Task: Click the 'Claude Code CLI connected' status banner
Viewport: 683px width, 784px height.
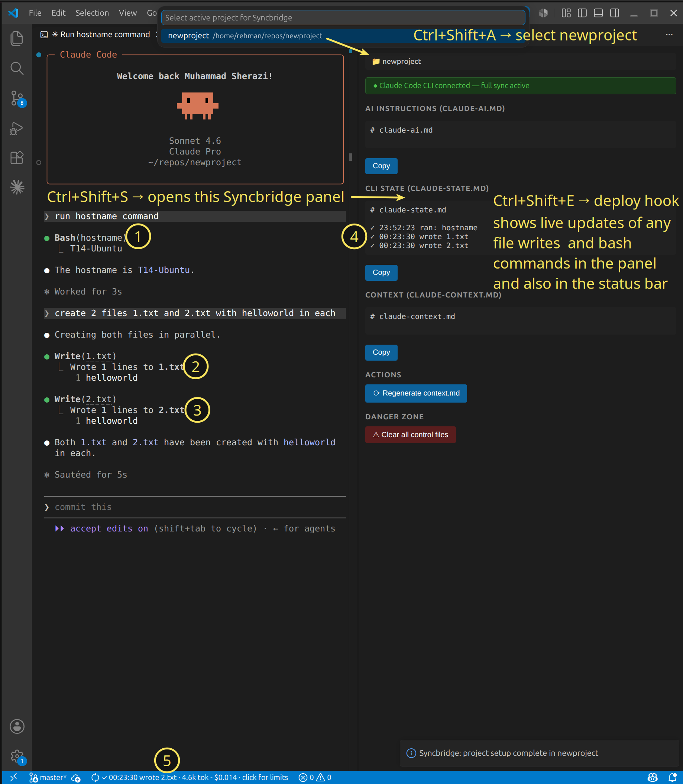Action: point(520,86)
